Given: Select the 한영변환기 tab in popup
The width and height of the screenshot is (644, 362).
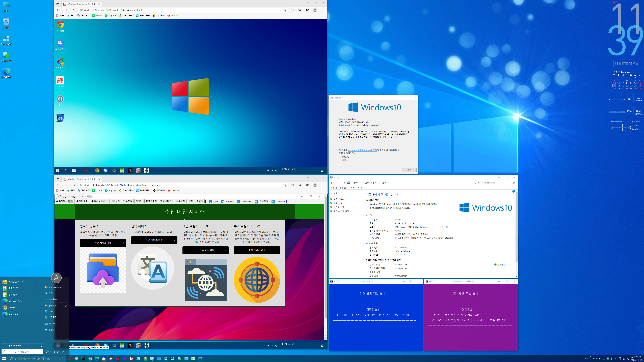Looking at the screenshot, I should (x=151, y=201).
